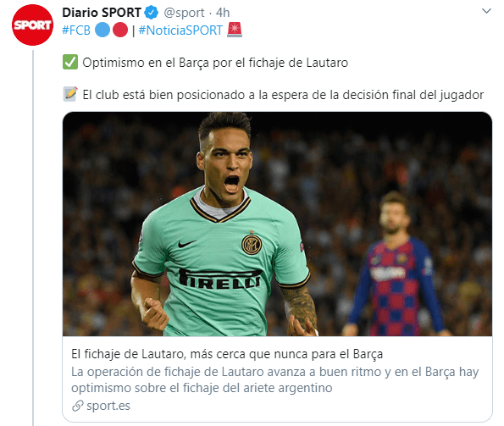Screen dimensions: 504x426
Task: Click the vertical thread line below the avatar
Action: pos(33,238)
